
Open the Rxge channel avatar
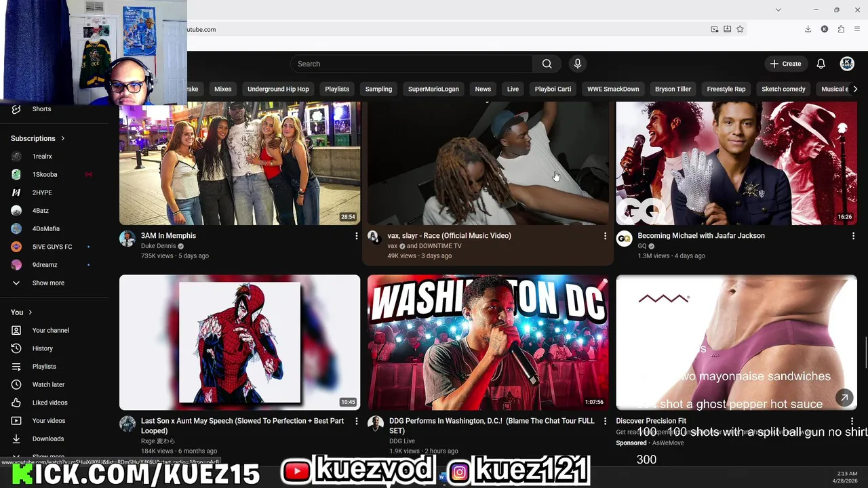[127, 424]
